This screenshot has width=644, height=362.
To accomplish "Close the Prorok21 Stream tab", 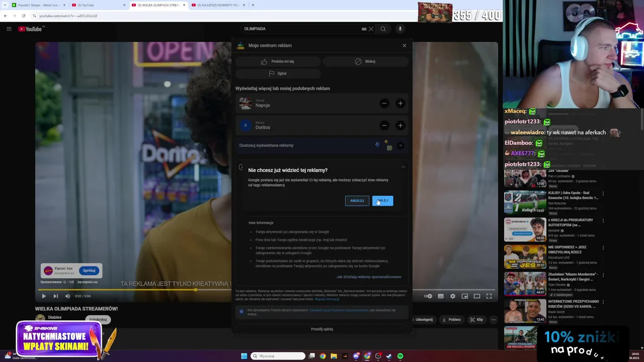I will 64,5.
